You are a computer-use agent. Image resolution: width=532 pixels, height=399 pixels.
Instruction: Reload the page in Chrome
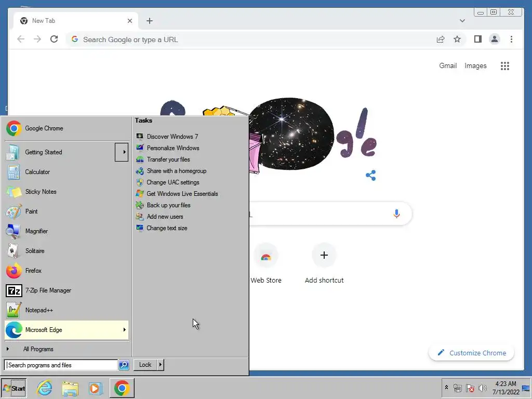(54, 39)
